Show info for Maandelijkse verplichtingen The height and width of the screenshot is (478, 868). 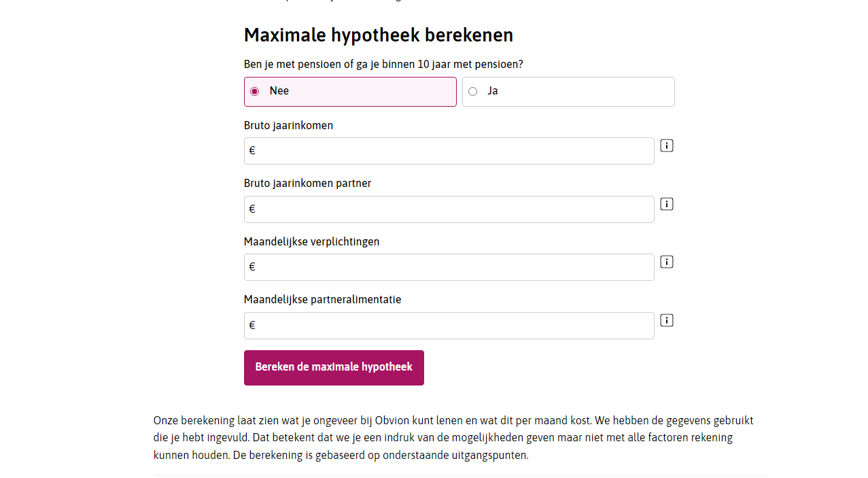click(x=666, y=262)
